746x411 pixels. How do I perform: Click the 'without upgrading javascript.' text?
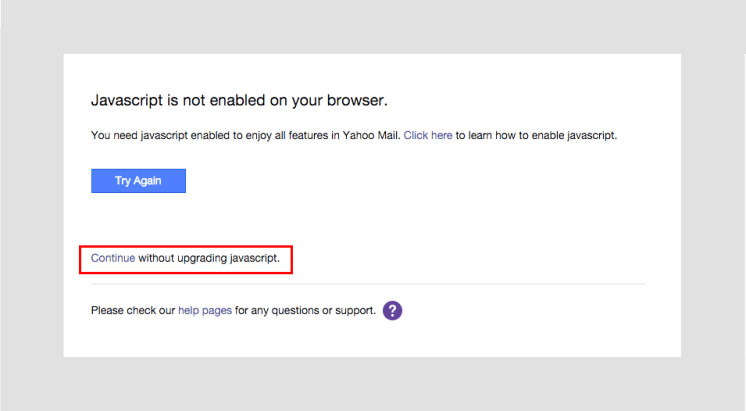coord(215,258)
